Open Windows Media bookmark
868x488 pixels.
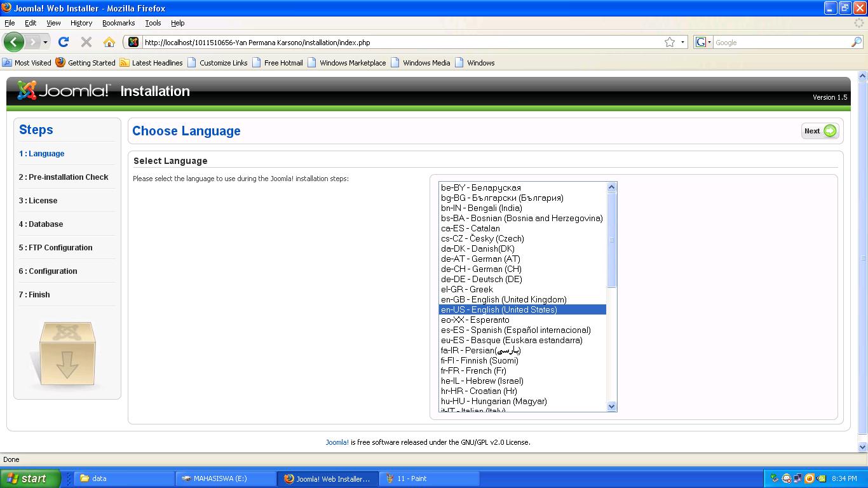point(421,63)
